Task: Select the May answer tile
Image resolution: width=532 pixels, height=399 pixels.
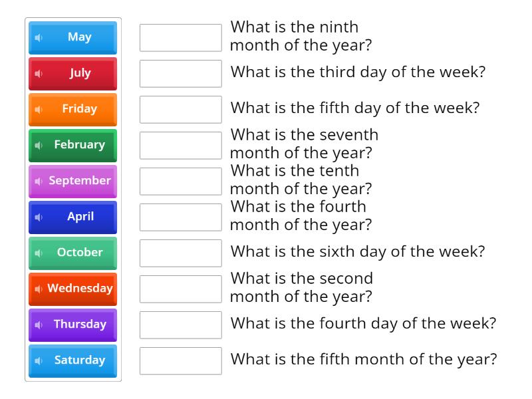Action: 76,37
